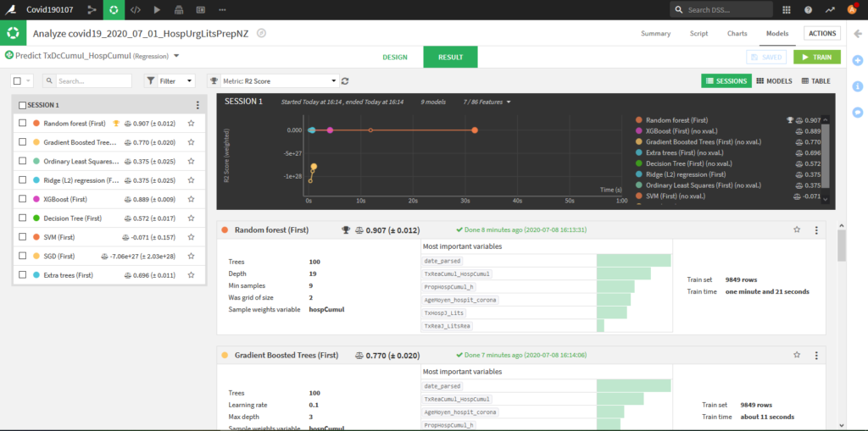Click the model search input field
Screen dimensions: 868x431
[x=87, y=80]
